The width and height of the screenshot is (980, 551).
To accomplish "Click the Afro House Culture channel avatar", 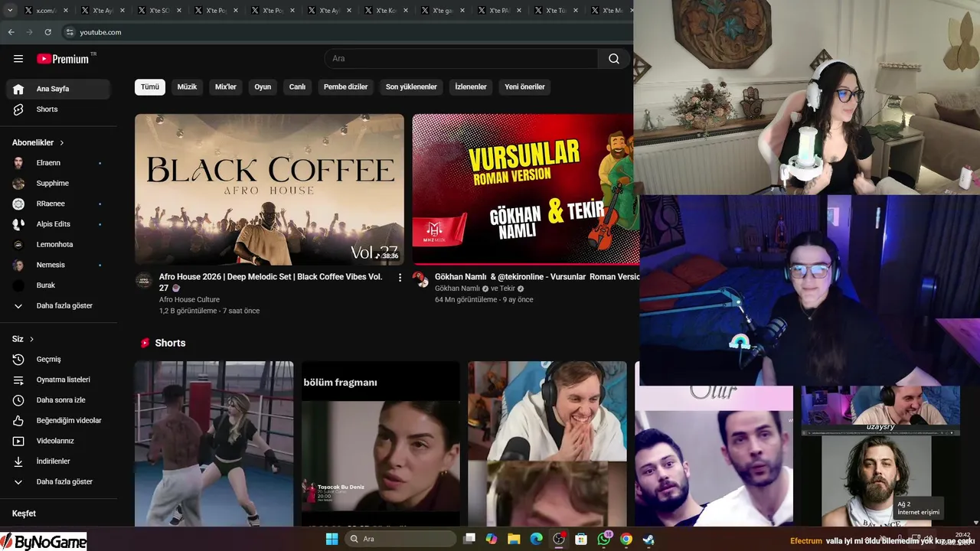I will 144,280.
